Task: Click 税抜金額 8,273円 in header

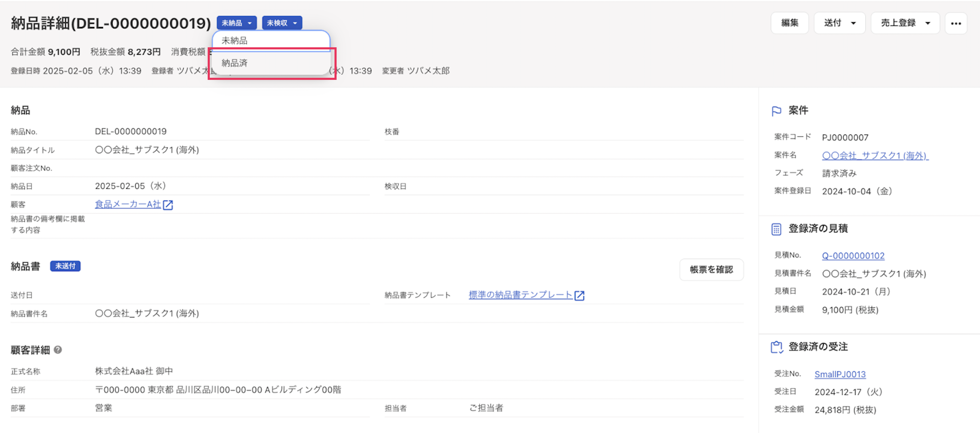Action: pyautogui.click(x=125, y=52)
